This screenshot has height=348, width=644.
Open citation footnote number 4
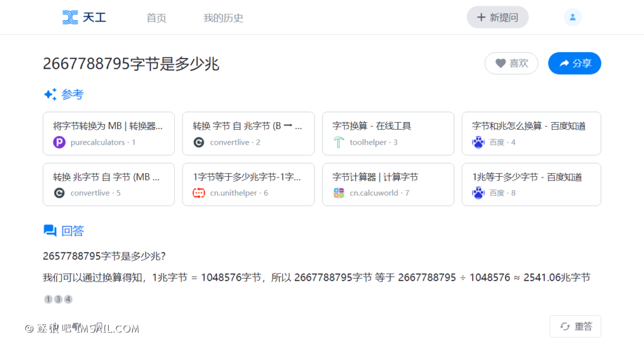pos(68,300)
